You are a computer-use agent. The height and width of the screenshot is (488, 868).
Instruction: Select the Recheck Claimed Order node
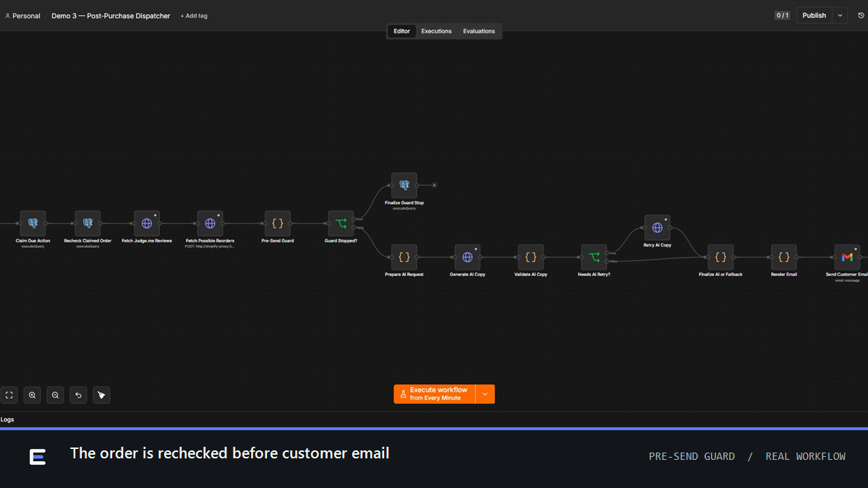[x=88, y=223]
